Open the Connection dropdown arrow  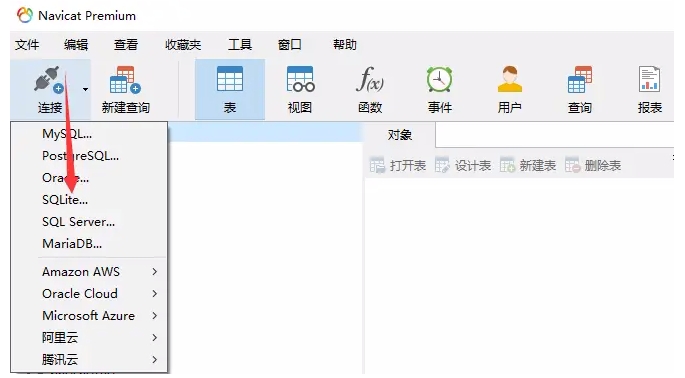(85, 90)
